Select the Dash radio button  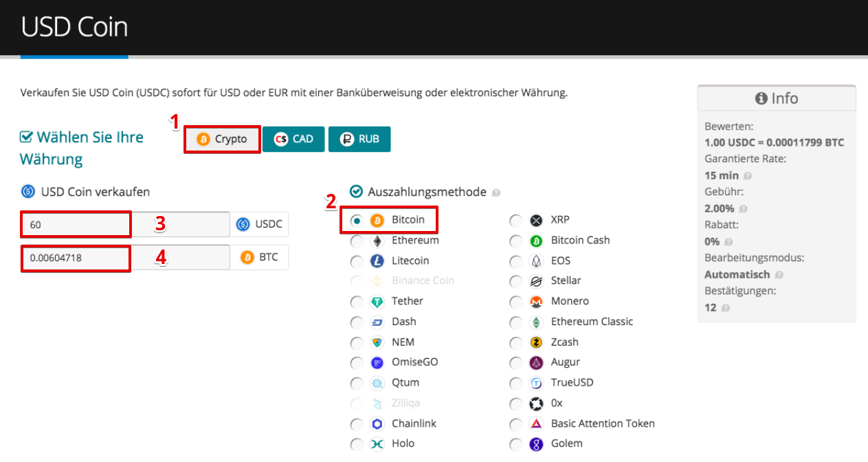(x=357, y=322)
